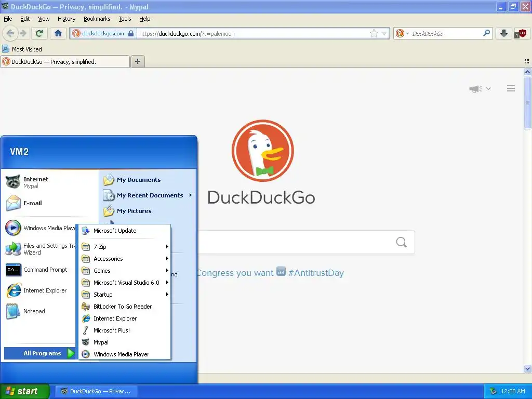Open the DuckDuckGo hamburger menu
The image size is (532, 399).
point(511,88)
